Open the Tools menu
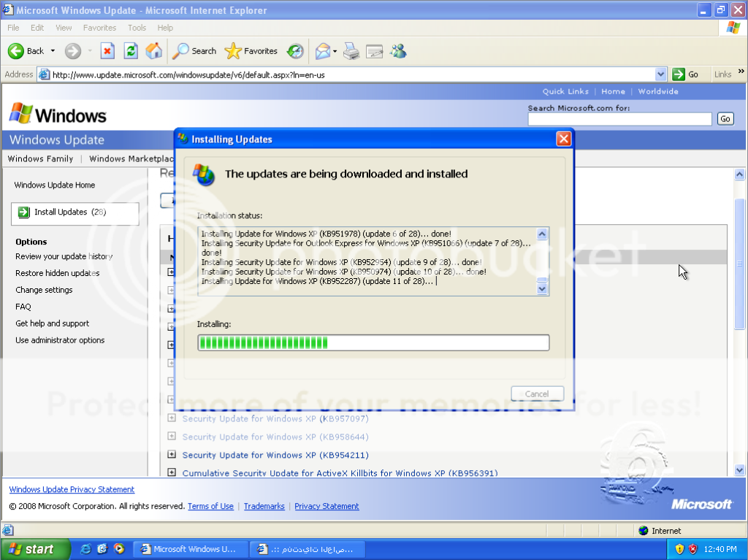 (137, 28)
